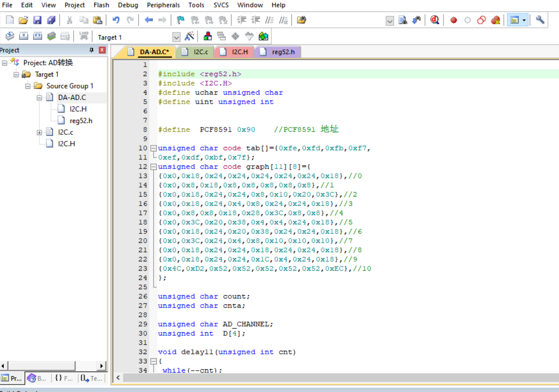The width and height of the screenshot is (559, 392).
Task: Expand the I2C.c file node
Action: click(39, 132)
